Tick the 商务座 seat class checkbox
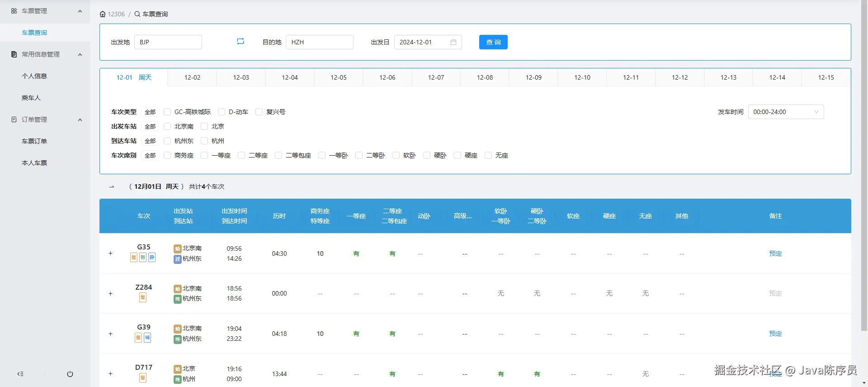Screen dimensions: 868x387 pyautogui.click(x=167, y=155)
